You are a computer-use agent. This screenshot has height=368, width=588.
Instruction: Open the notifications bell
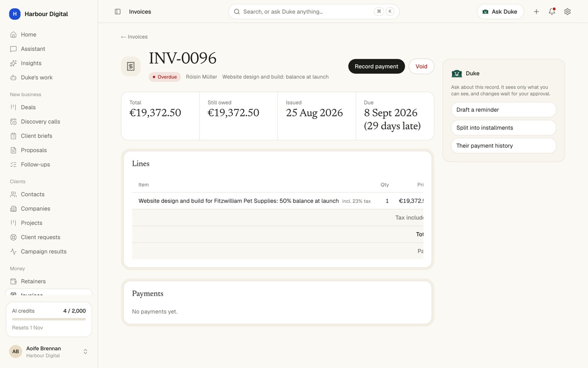pyautogui.click(x=552, y=12)
